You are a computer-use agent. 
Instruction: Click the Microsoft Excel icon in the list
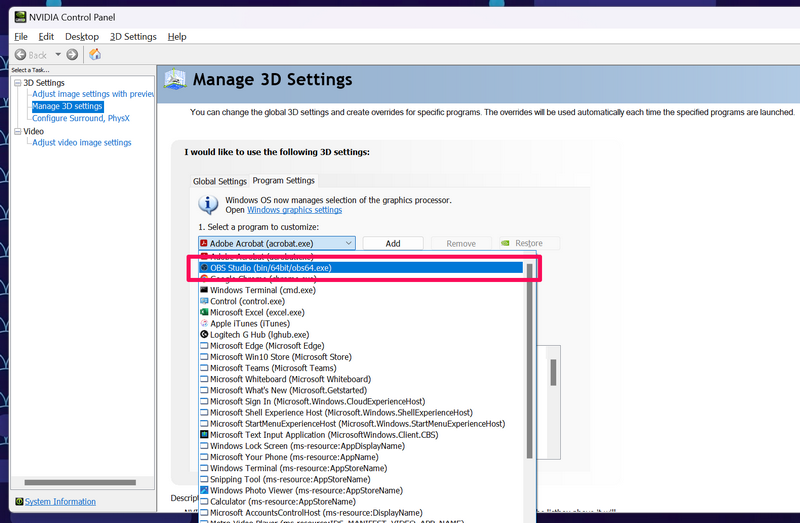coord(204,312)
